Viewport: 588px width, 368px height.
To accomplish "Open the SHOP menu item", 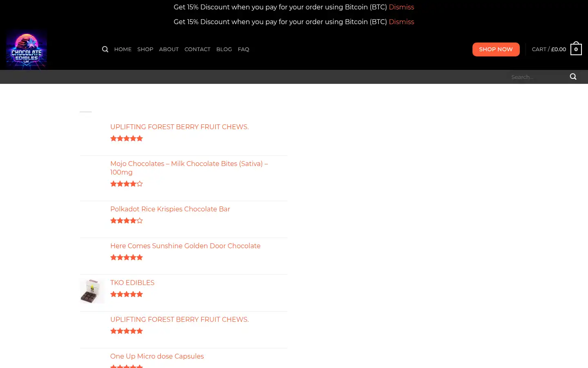I will (145, 49).
